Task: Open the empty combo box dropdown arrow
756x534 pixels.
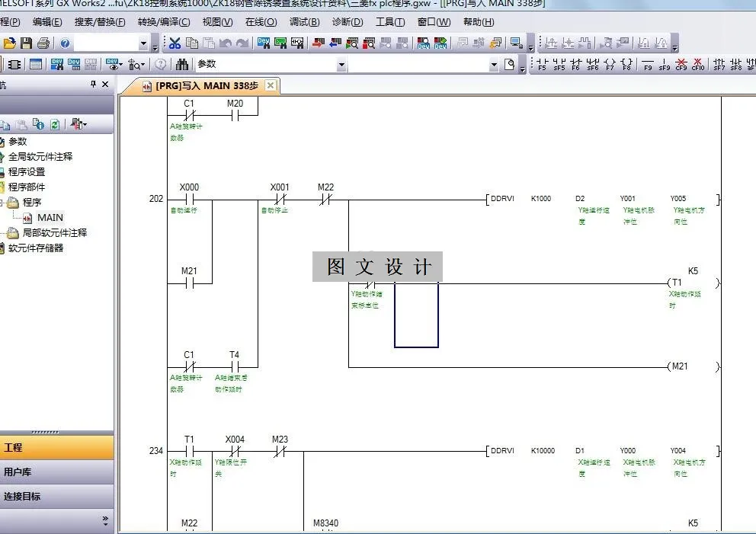Action: [494, 65]
